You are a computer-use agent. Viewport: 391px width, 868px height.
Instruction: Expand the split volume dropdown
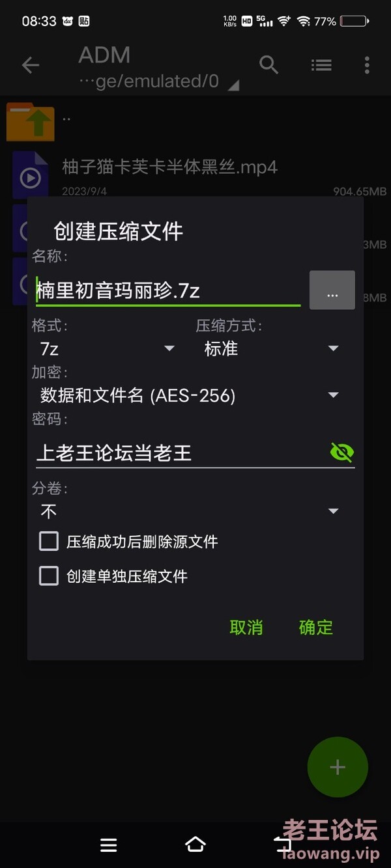coord(189,511)
